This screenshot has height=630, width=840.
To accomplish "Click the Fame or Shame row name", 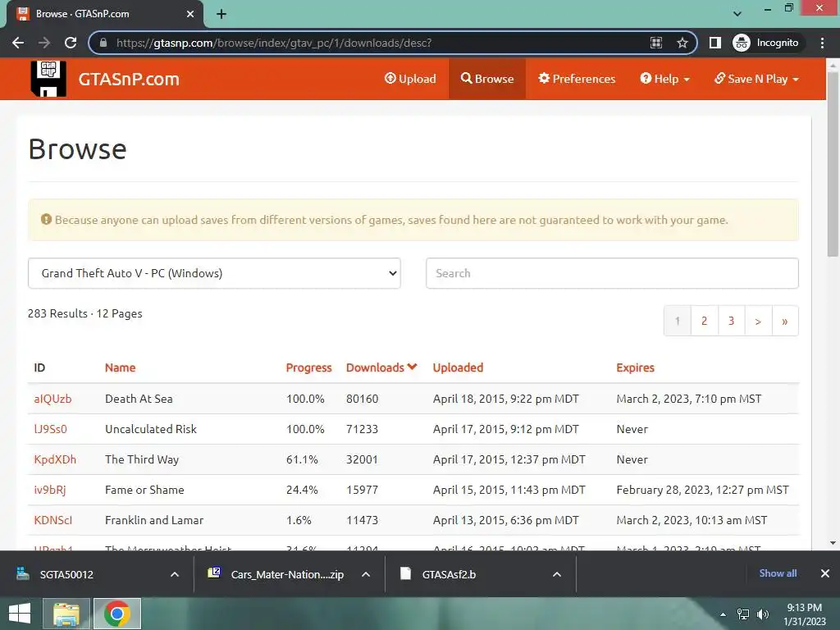I will [144, 490].
